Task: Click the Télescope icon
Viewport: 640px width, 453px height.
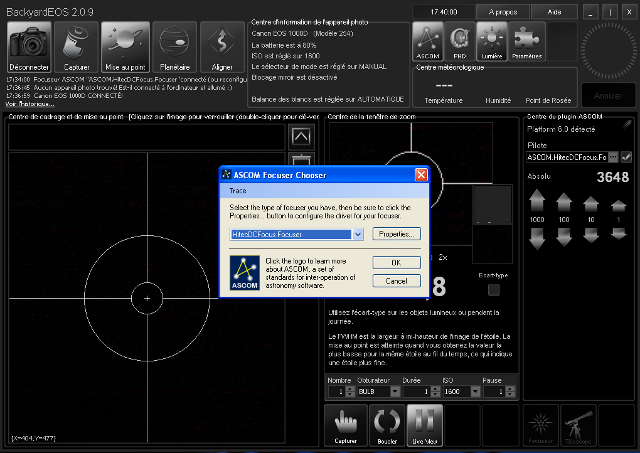Action: click(578, 425)
